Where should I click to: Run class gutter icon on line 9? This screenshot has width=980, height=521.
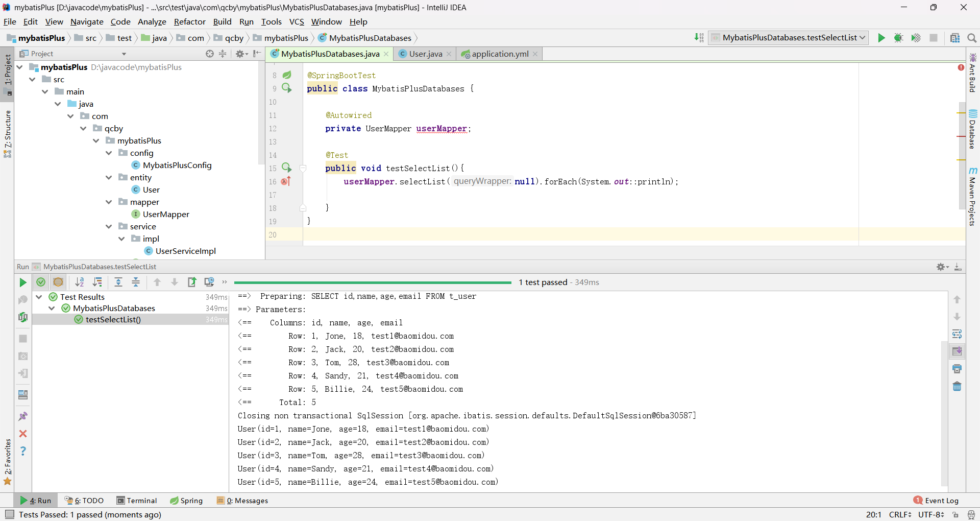tap(286, 88)
